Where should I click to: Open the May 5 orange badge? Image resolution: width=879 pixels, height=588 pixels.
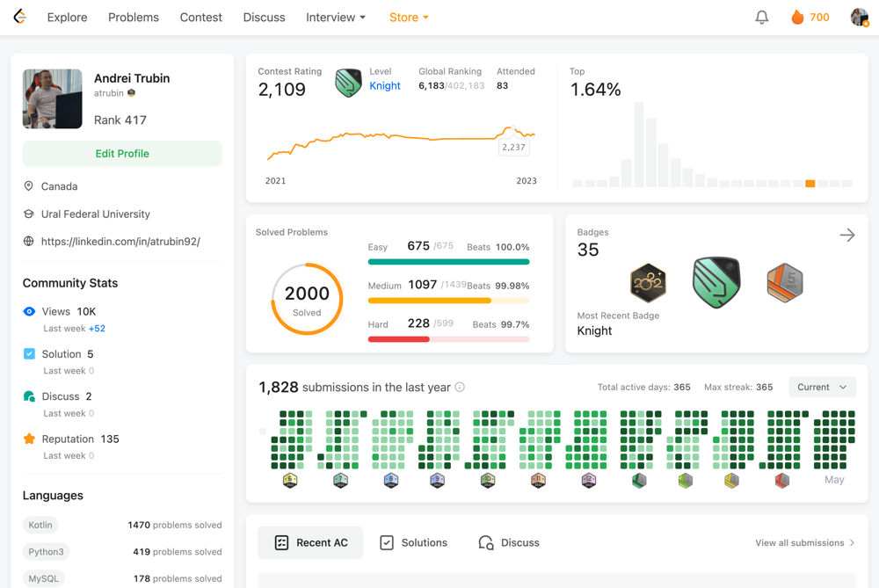point(785,283)
